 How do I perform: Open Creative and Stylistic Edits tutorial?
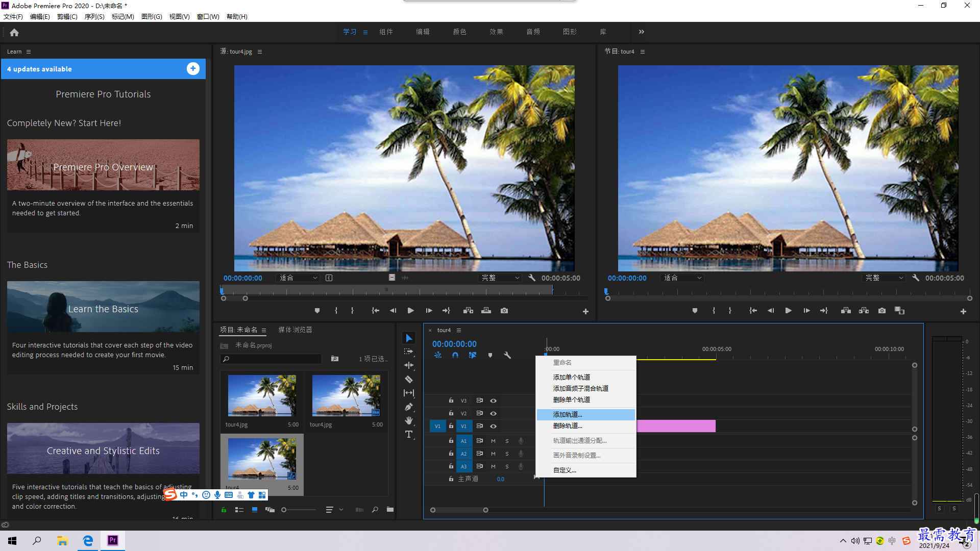[x=103, y=448]
